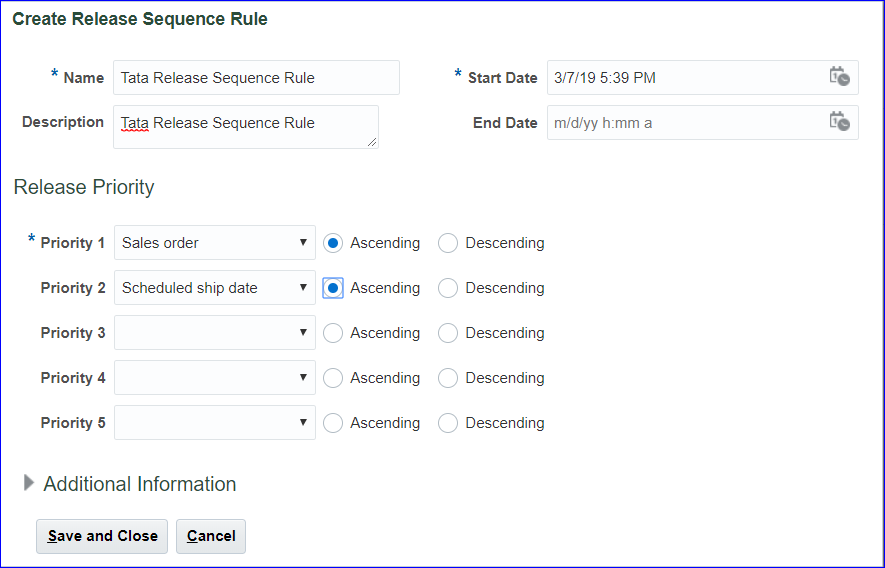This screenshot has width=885, height=568.
Task: Open the Priority 2 Scheduled ship date dropdown
Action: pyautogui.click(x=215, y=288)
